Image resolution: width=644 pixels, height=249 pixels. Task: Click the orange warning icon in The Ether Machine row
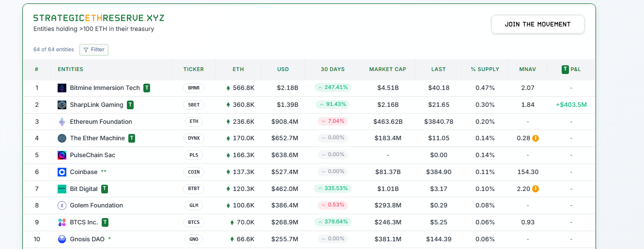coord(536,138)
